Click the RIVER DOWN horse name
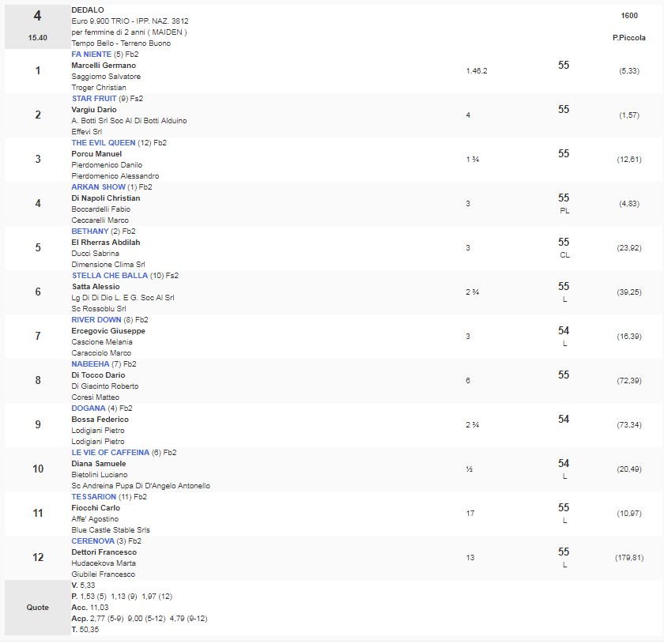The image size is (664, 644). point(96,320)
